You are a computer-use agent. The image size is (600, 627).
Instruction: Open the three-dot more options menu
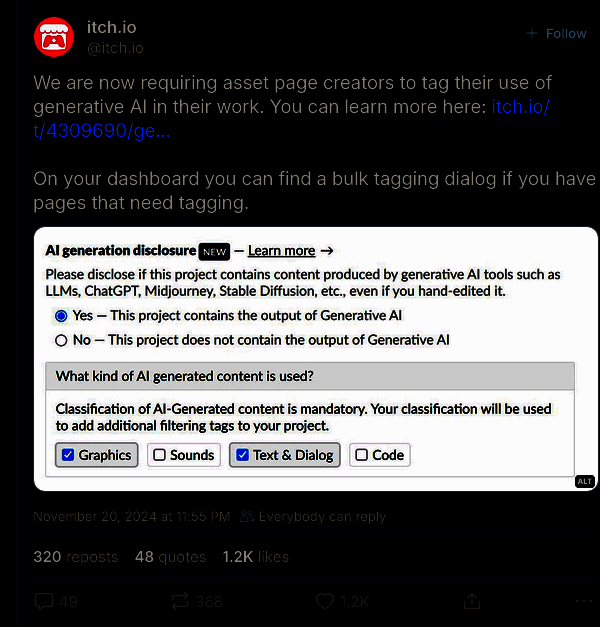tap(584, 601)
